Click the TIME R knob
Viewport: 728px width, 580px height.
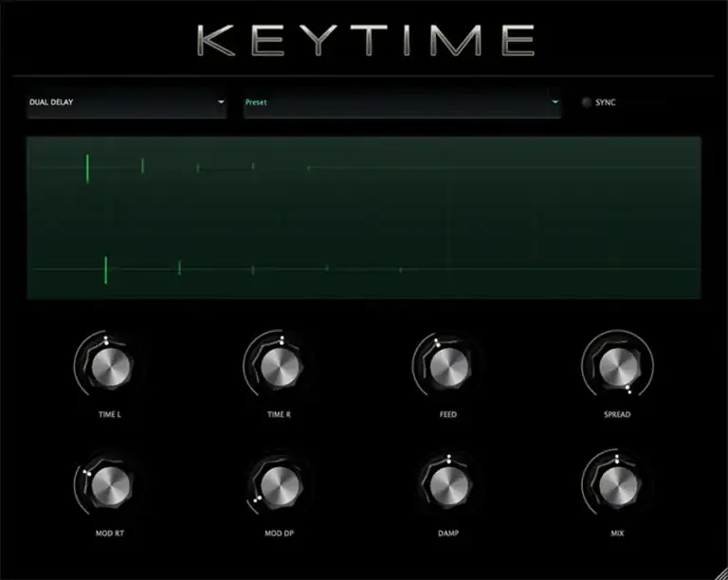pyautogui.click(x=280, y=367)
